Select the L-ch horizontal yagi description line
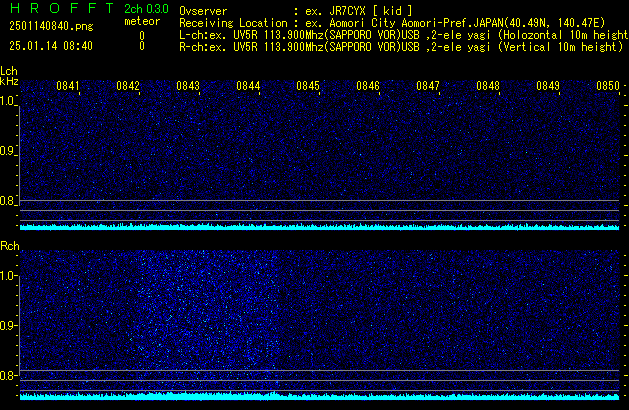The width and height of the screenshot is (629, 410). coord(404,35)
